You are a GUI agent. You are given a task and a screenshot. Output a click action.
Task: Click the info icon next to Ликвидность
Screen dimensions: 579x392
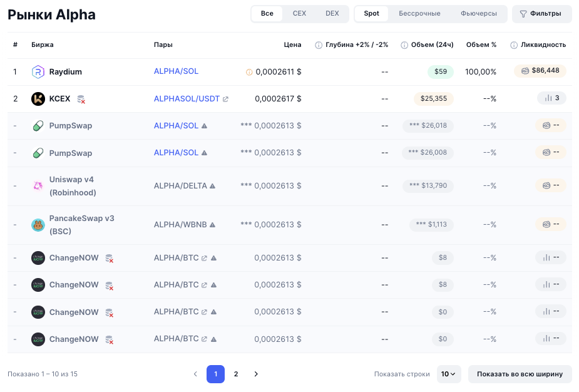(x=514, y=45)
